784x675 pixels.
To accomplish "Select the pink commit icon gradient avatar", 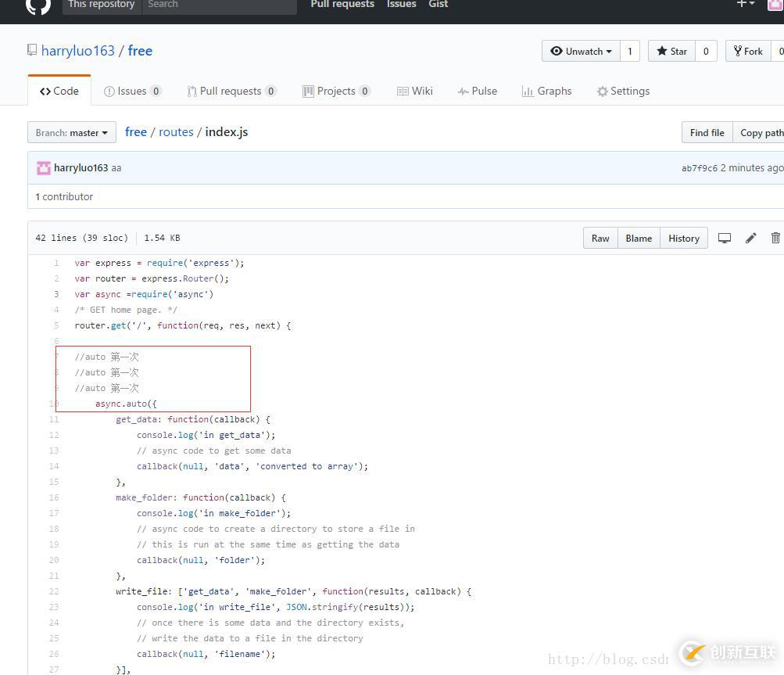I will (x=44, y=167).
